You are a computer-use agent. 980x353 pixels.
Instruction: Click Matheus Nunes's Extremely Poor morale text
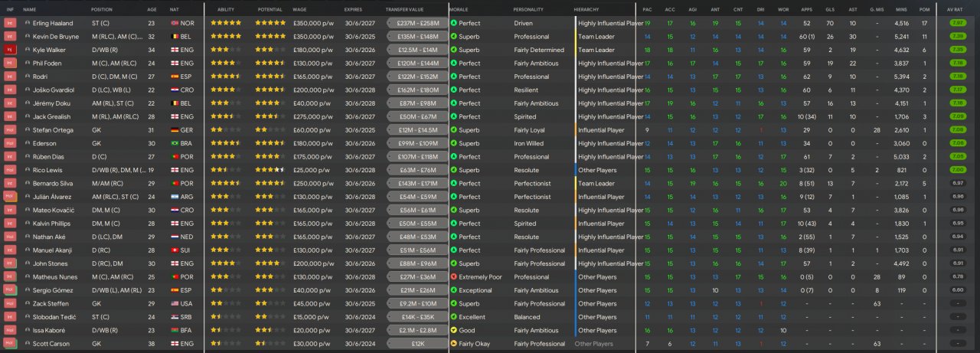tap(480, 277)
